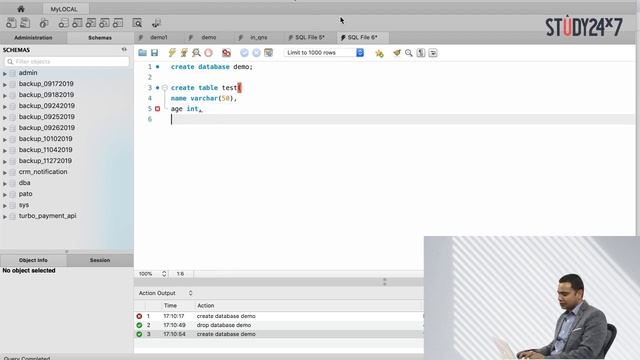Go to the home screen tab
This screenshot has height=360, width=640.
[21, 9]
